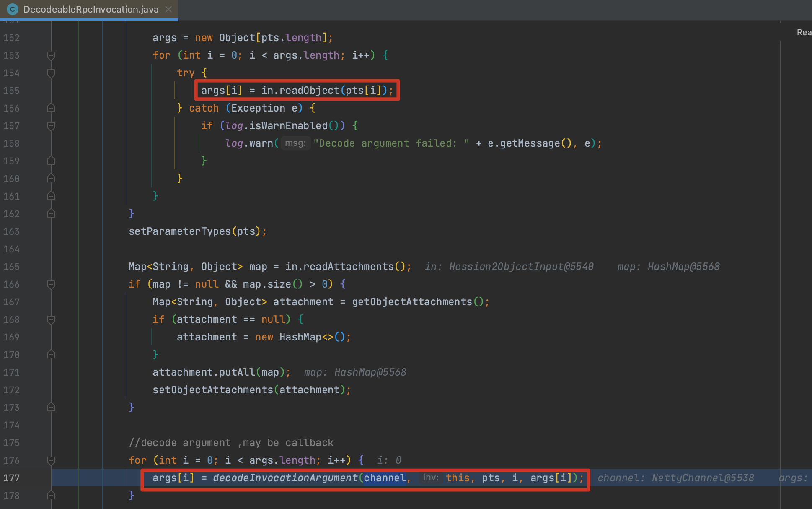Click the decodeInvocationArgument method call

[285, 478]
